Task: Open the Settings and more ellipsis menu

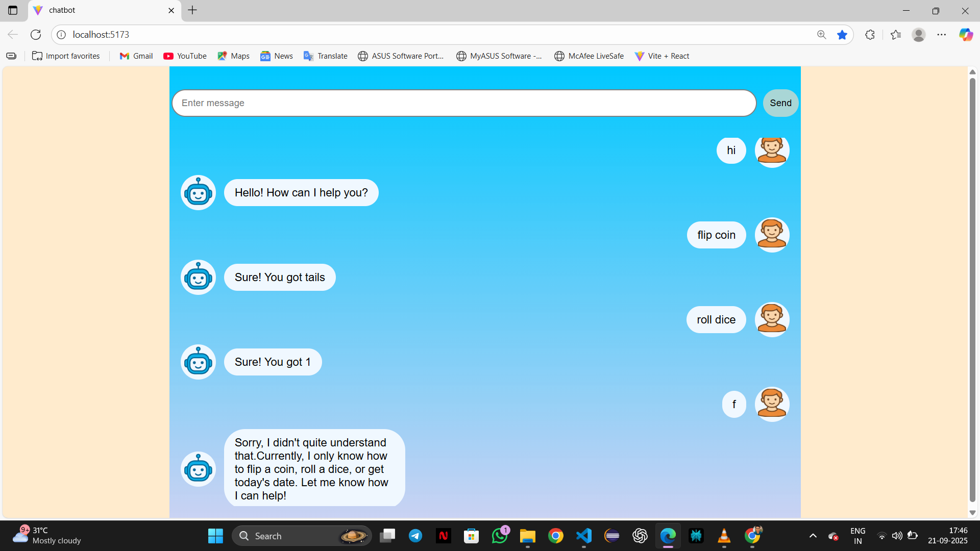Action: [x=942, y=34]
